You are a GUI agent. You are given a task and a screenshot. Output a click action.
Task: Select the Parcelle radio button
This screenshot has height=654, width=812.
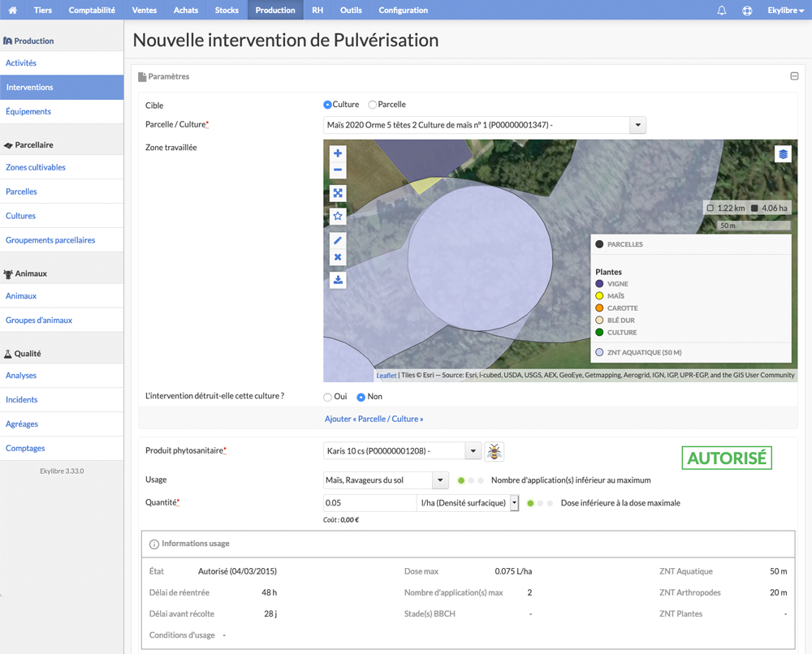(373, 105)
